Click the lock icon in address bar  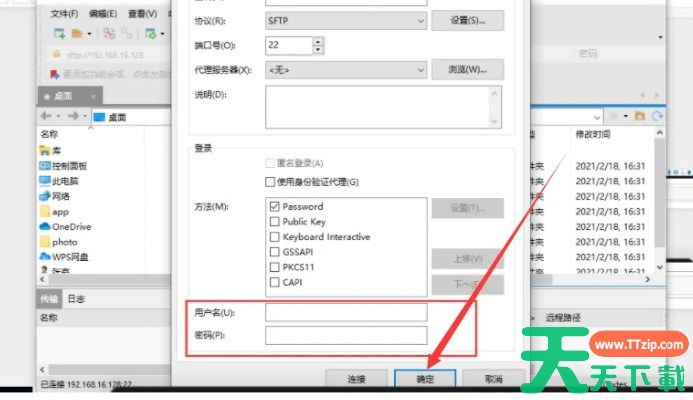click(x=56, y=54)
